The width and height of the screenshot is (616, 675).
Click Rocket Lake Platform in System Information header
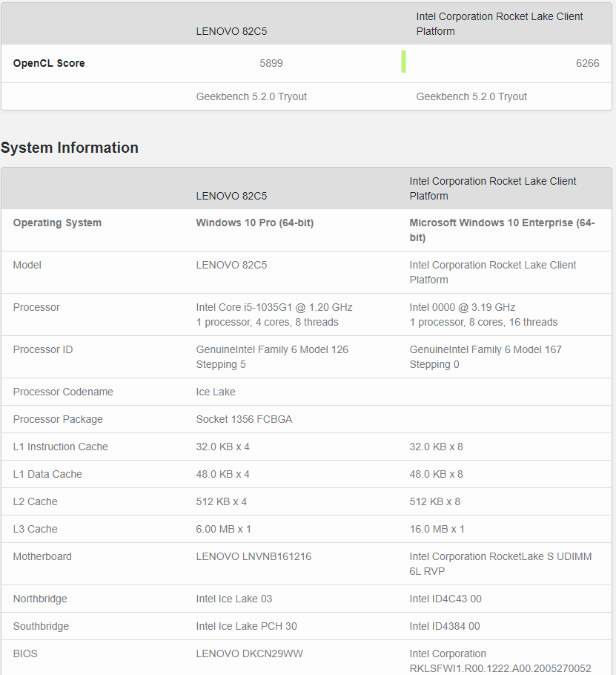pos(492,188)
